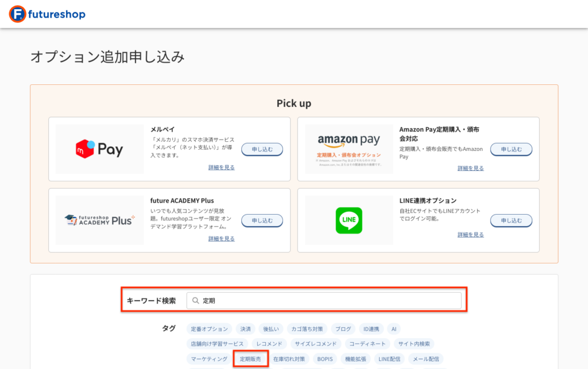Open 詳細を見る link for メルペイ
The width and height of the screenshot is (588, 369).
tap(221, 168)
